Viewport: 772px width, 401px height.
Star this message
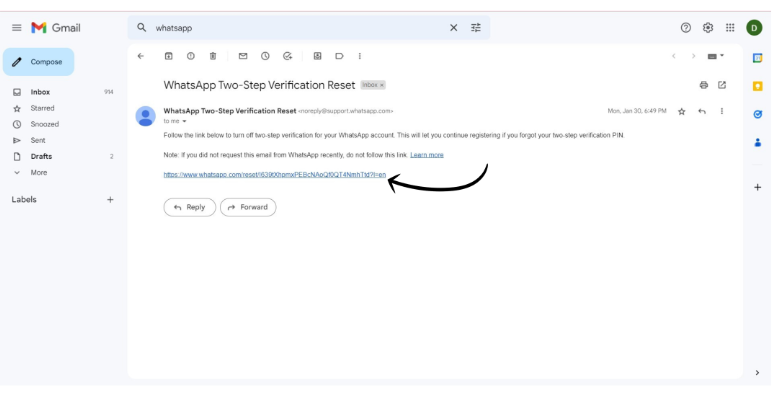click(681, 111)
